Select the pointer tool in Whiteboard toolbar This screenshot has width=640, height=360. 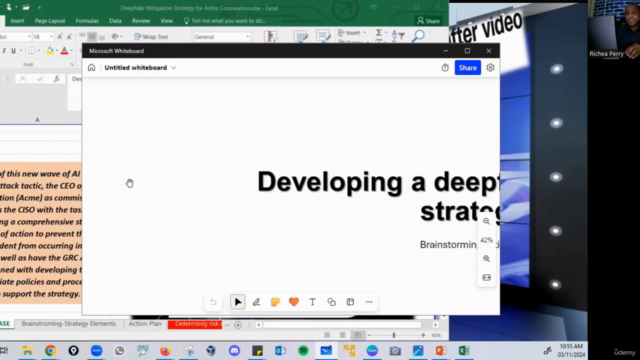pos(238,302)
